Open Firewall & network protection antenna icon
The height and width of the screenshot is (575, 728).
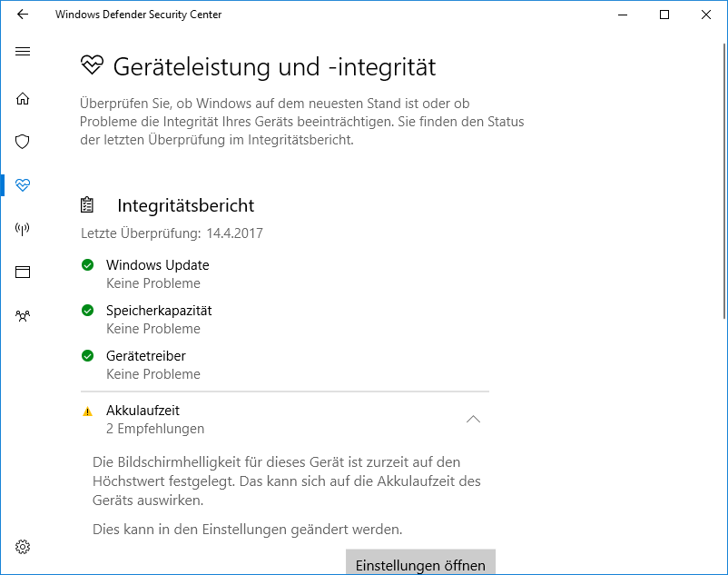point(23,229)
